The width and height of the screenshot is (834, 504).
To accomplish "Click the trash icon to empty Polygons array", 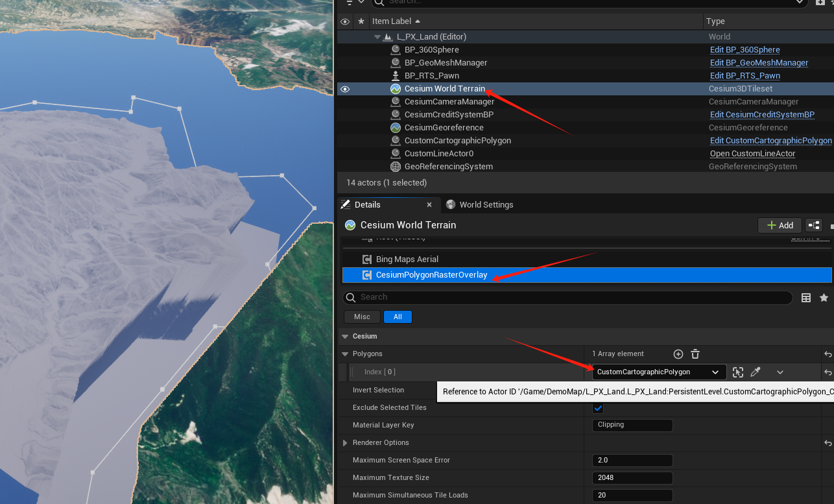I will tap(695, 354).
